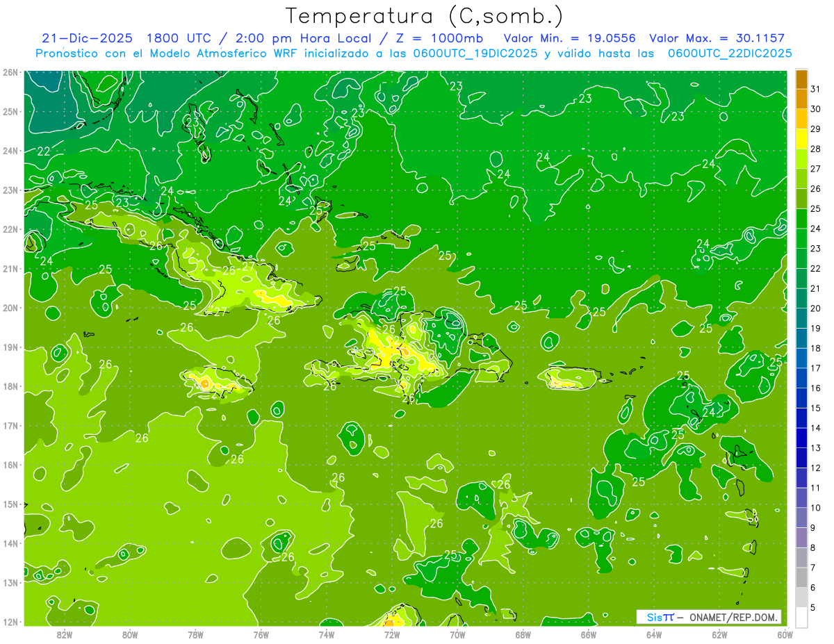Click the longitude label "60W"

pyautogui.click(x=785, y=635)
